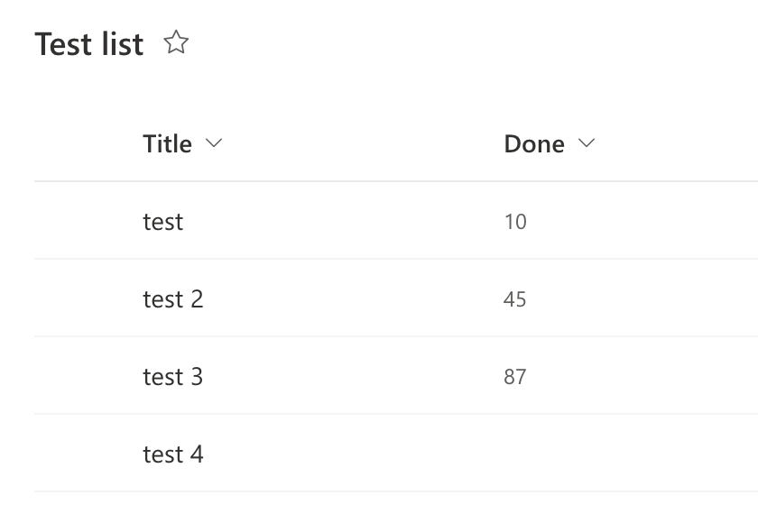Select the test 4 row via its left margin
Viewport: 758px width, 532px height.
pyautogui.click(x=81, y=454)
